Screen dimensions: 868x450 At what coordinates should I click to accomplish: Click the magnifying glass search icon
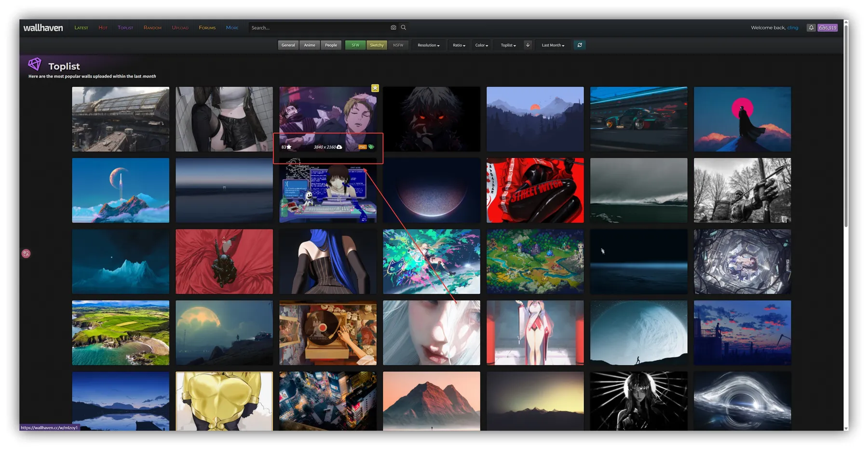click(404, 27)
